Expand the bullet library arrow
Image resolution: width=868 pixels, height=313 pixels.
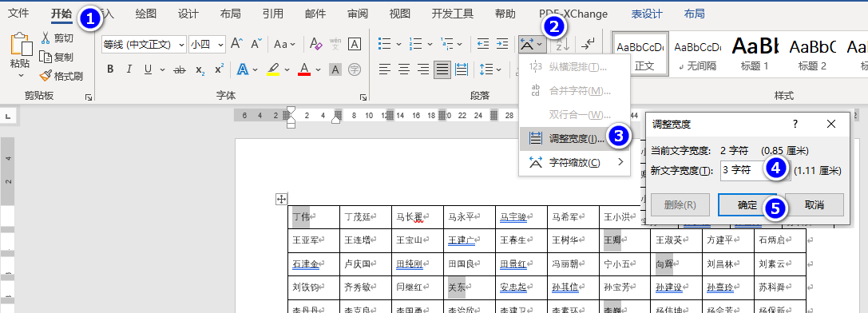point(398,44)
